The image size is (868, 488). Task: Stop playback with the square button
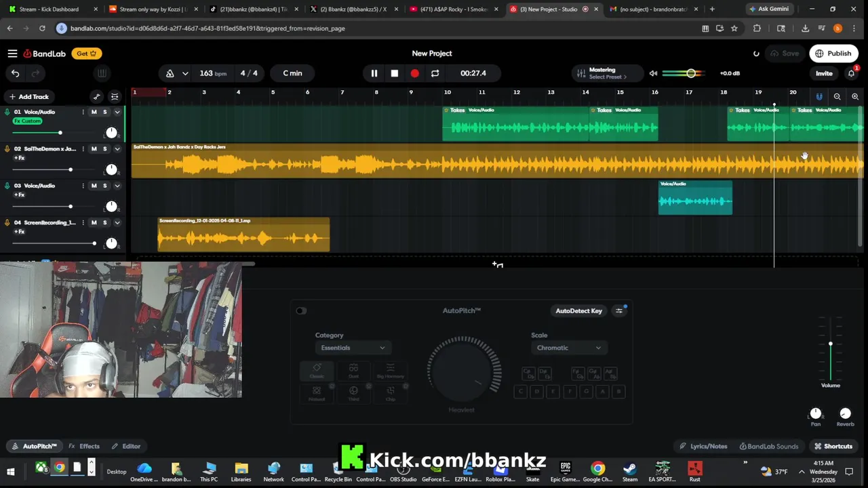394,73
